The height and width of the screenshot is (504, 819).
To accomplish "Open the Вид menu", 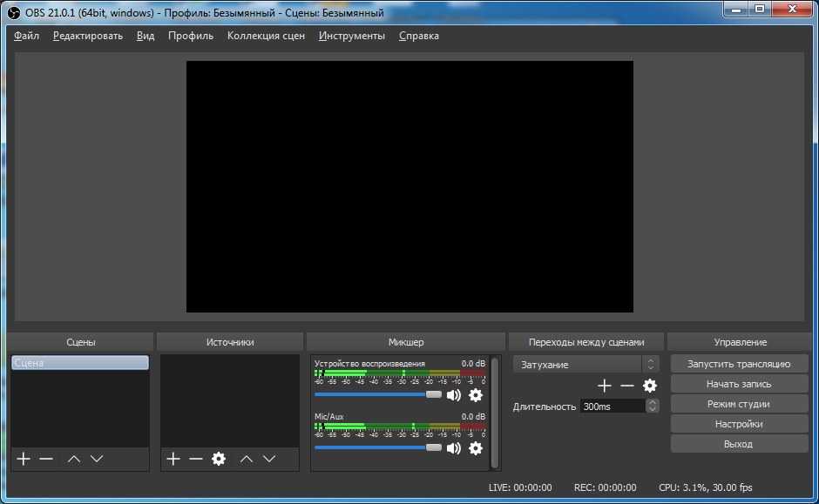I will [x=146, y=36].
